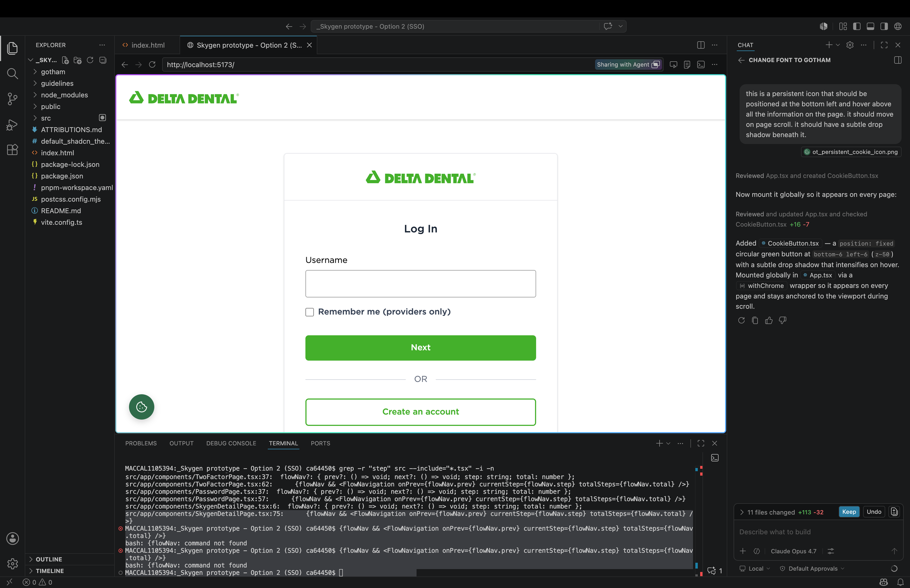Toggle the secondary side bar layout button
The height and width of the screenshot is (588, 910).
884,26
